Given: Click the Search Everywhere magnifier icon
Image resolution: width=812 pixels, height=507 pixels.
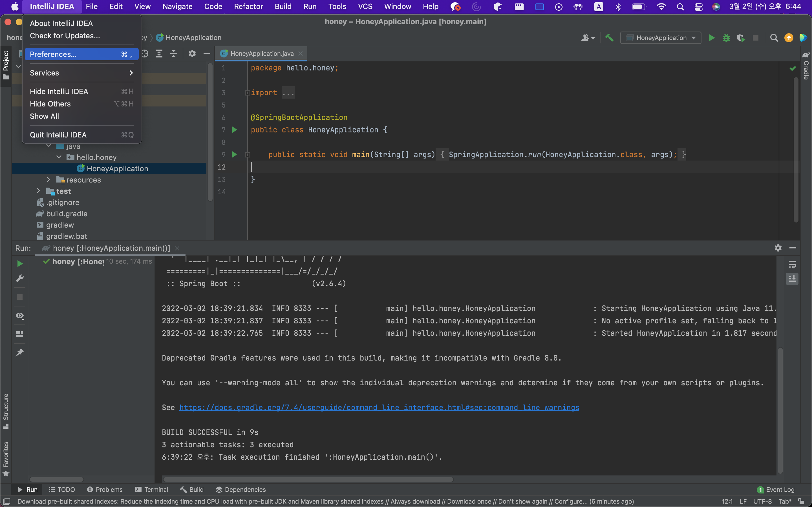Looking at the screenshot, I should 774,38.
